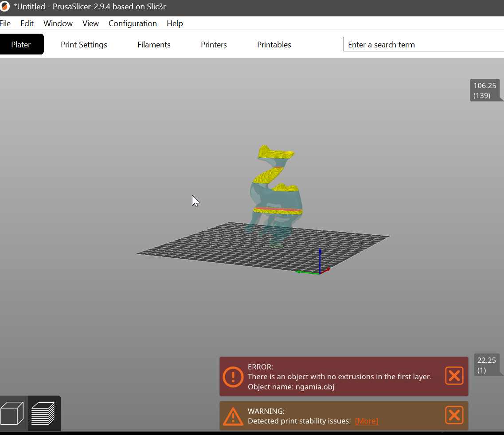504x435 pixels.
Task: Switch to sliced layers preview icon
Action: point(43,413)
